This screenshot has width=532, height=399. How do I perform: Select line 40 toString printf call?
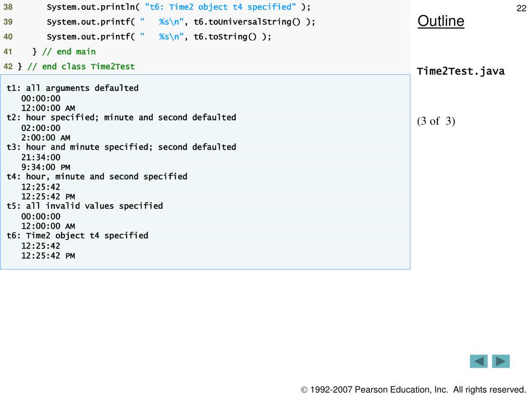(x=159, y=37)
